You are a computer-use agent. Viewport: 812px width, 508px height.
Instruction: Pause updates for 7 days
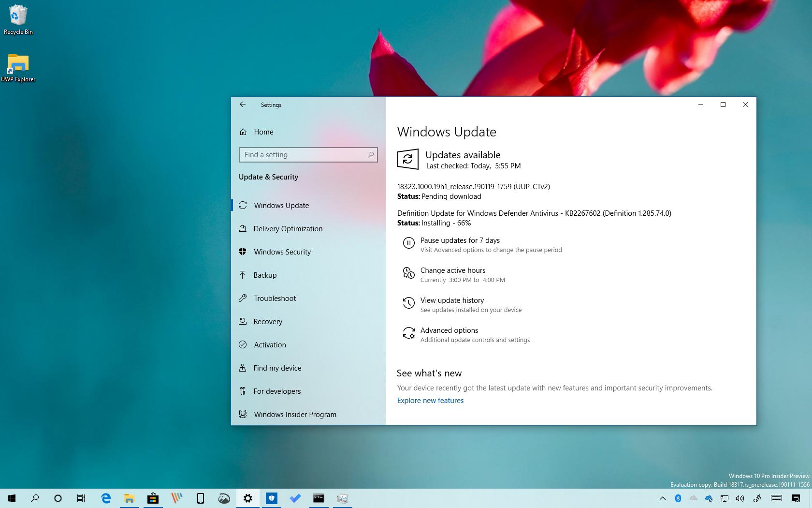coord(460,240)
